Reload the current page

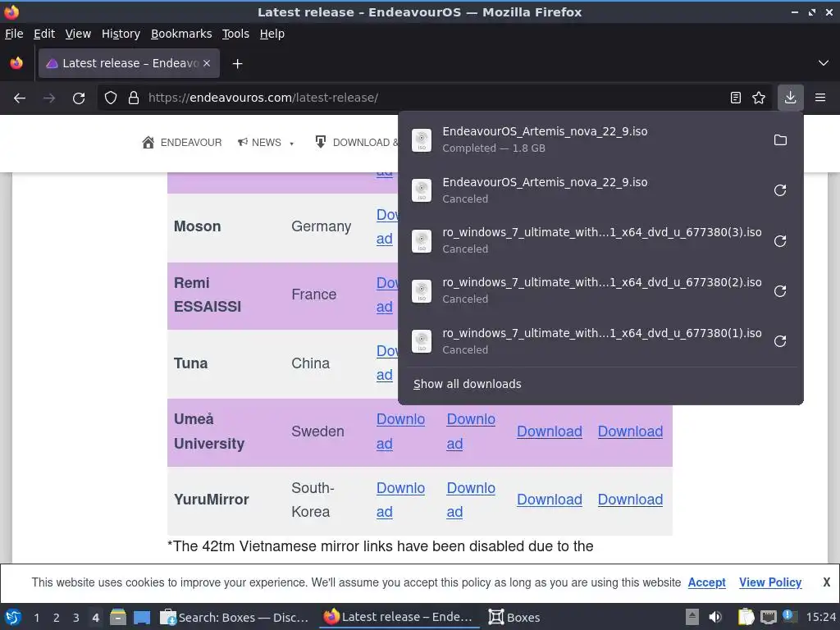pyautogui.click(x=79, y=98)
